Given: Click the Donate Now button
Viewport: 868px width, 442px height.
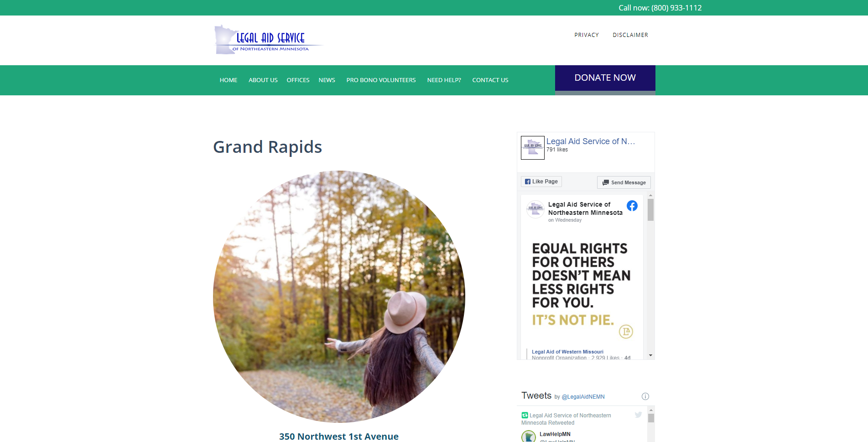Looking at the screenshot, I should (605, 78).
